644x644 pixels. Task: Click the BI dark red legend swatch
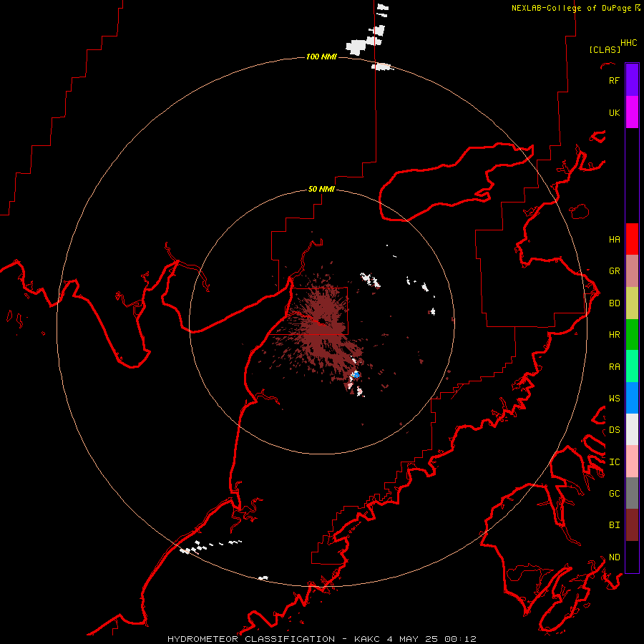[632, 525]
